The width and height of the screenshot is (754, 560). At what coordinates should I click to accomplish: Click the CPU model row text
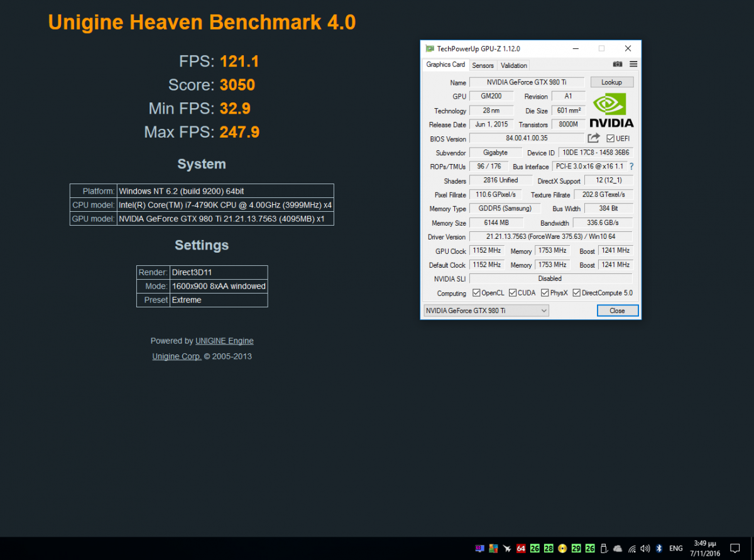point(226,205)
